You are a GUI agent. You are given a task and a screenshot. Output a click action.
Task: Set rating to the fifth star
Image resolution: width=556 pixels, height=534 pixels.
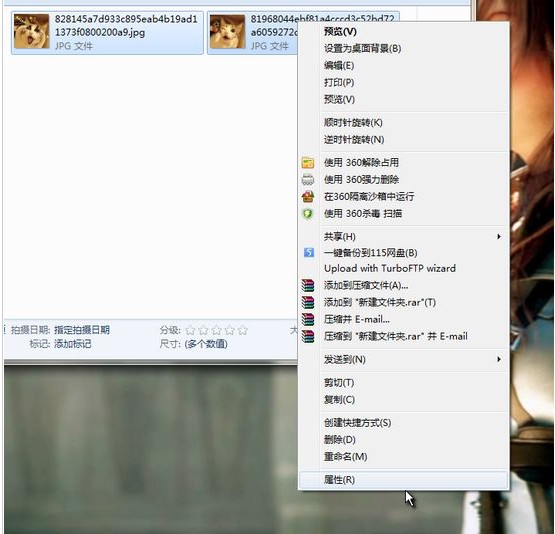click(x=243, y=330)
